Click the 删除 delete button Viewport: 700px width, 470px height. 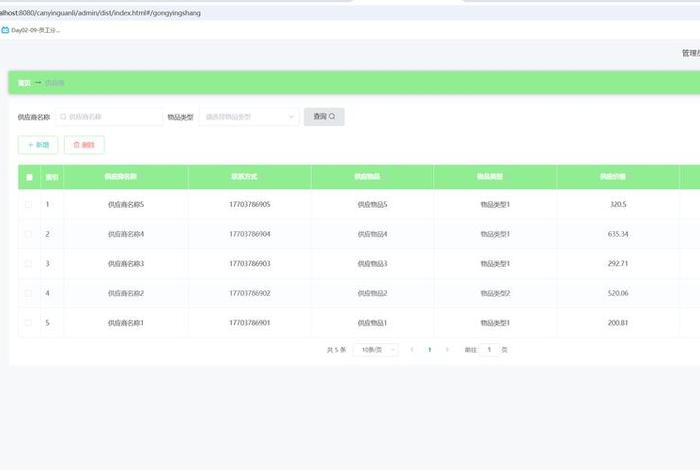click(84, 145)
